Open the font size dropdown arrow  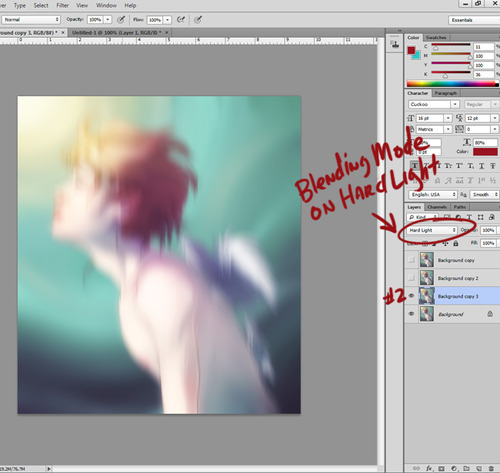[x=448, y=118]
